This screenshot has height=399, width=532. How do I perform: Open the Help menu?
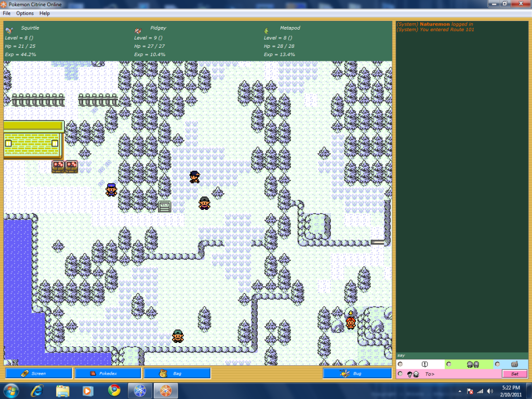pos(45,13)
